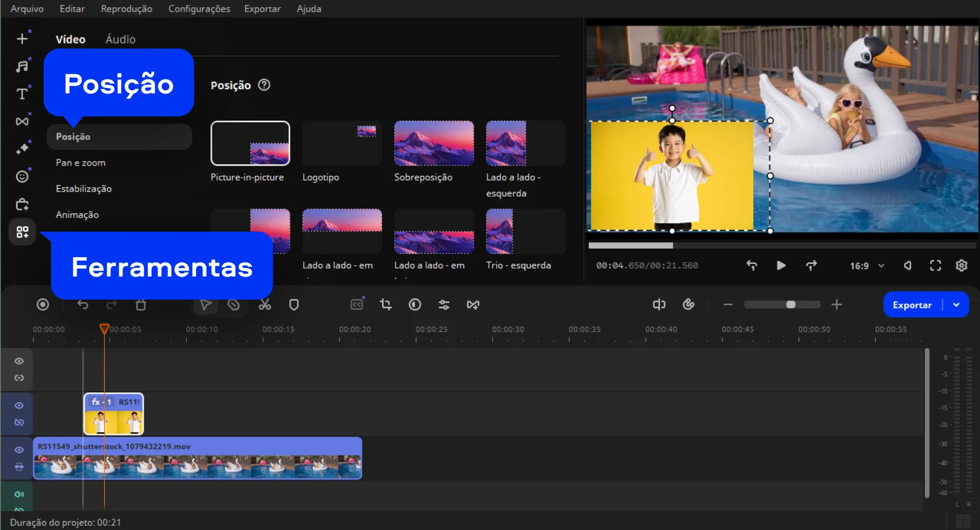Open the music note sounds panel

pyautogui.click(x=22, y=66)
